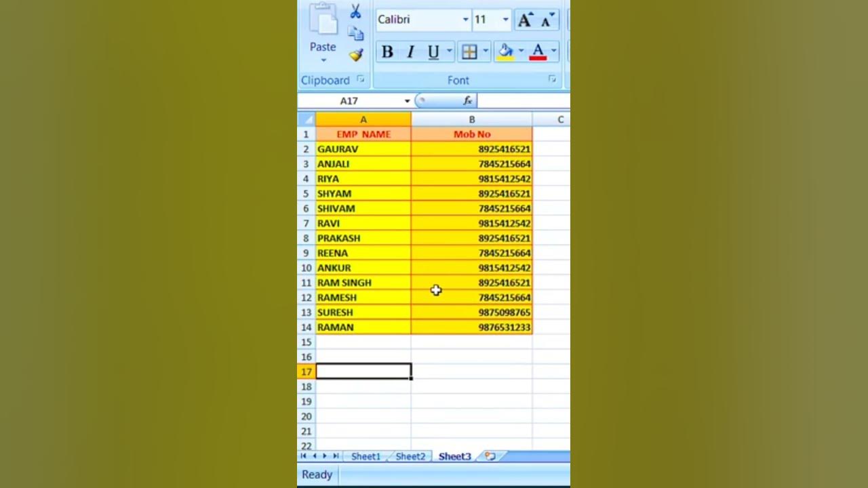
Task: Select the RAMAN cell
Action: pyautogui.click(x=363, y=327)
